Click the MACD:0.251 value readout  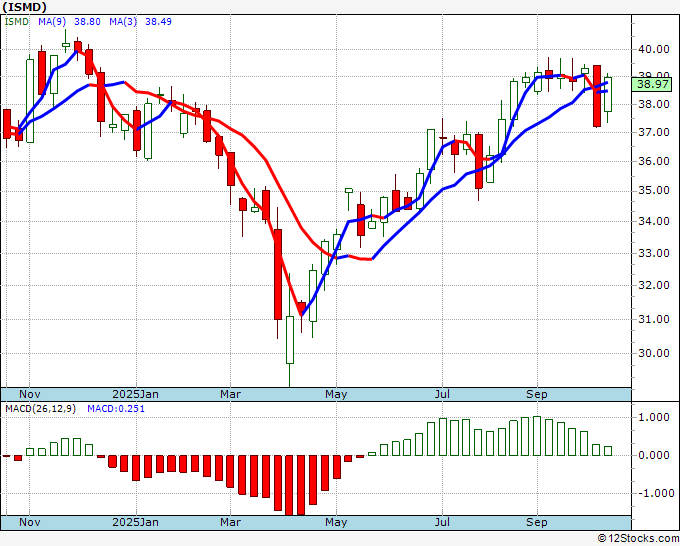click(x=116, y=409)
